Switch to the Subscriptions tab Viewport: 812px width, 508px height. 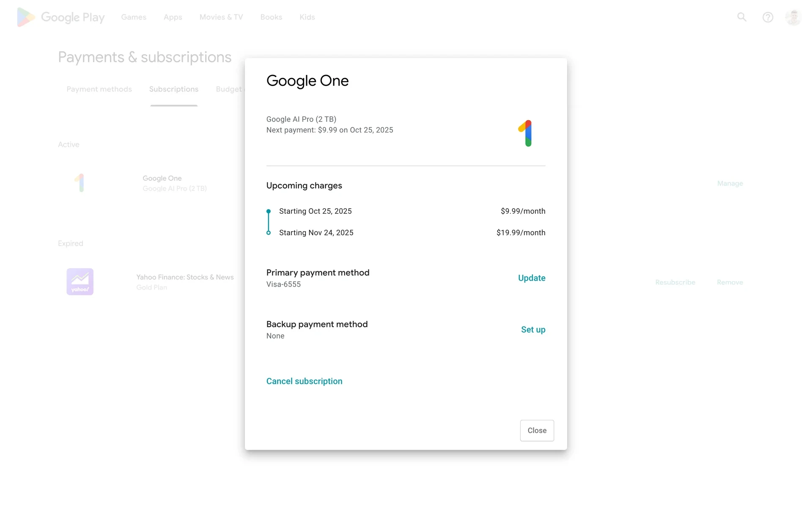click(x=174, y=89)
